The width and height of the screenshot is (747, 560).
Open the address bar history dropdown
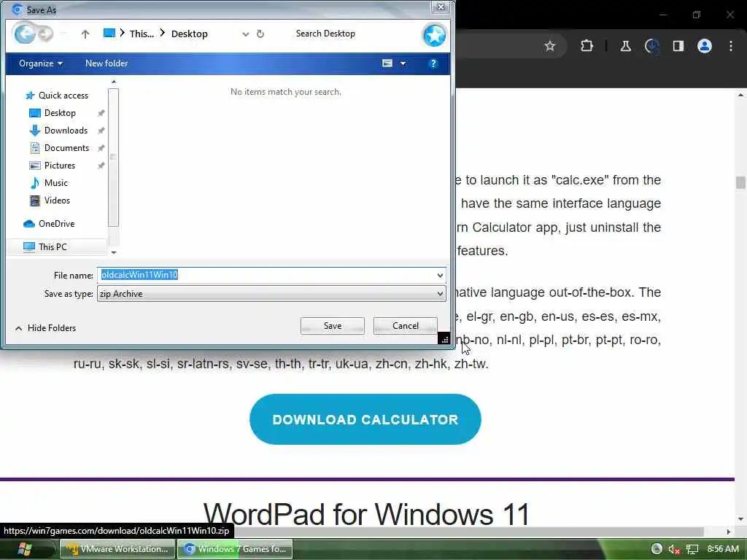[245, 34]
